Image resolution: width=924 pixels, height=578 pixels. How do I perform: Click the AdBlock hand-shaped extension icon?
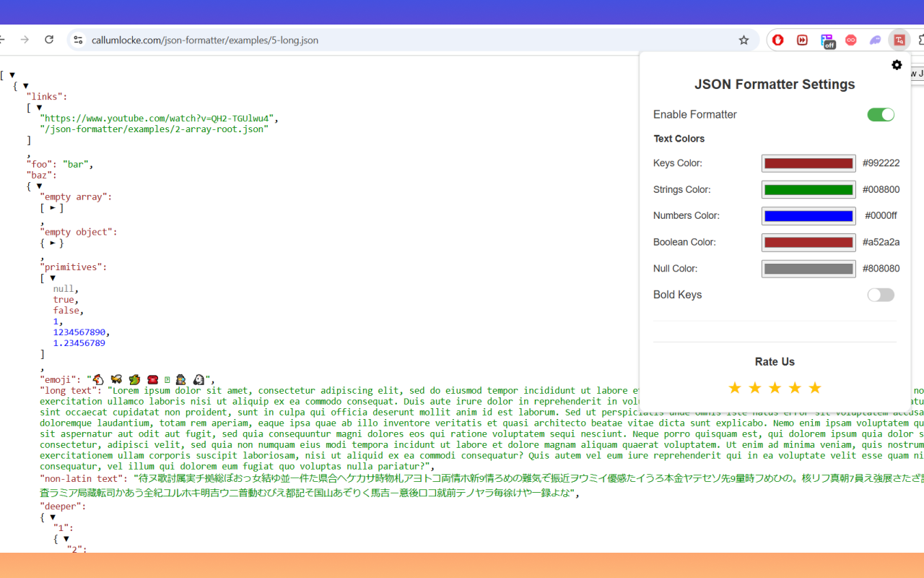coord(777,40)
